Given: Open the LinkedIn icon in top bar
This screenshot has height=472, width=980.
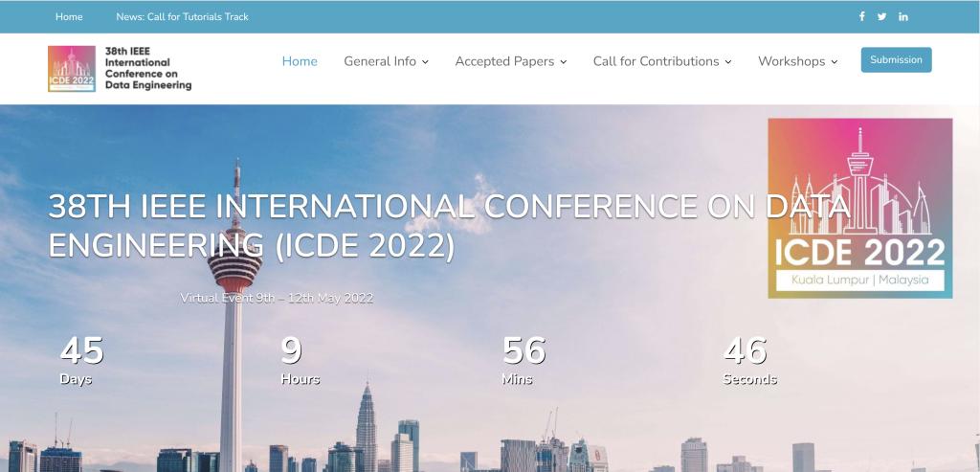Looking at the screenshot, I should (903, 17).
